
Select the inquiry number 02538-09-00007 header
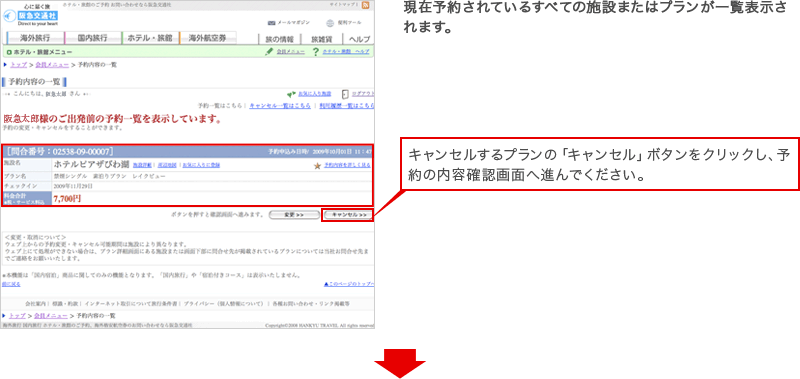coord(60,151)
